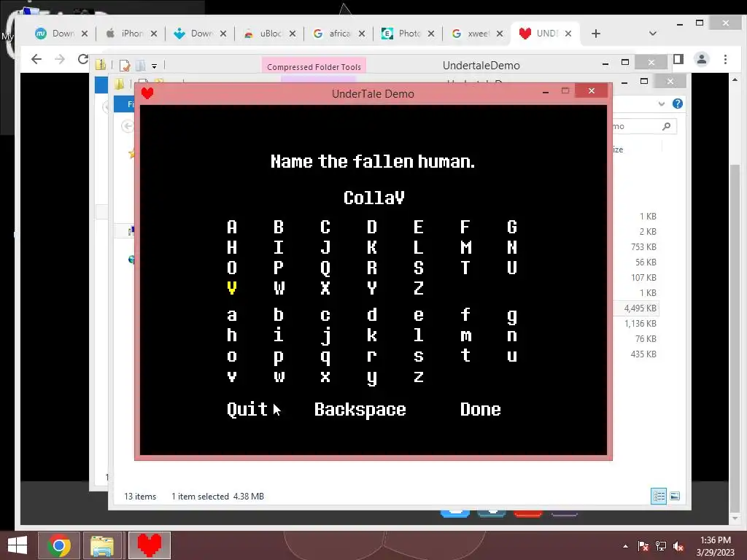Click the red heart icon in UnderTale title bar
This screenshot has width=747, height=560.
pyautogui.click(x=147, y=93)
